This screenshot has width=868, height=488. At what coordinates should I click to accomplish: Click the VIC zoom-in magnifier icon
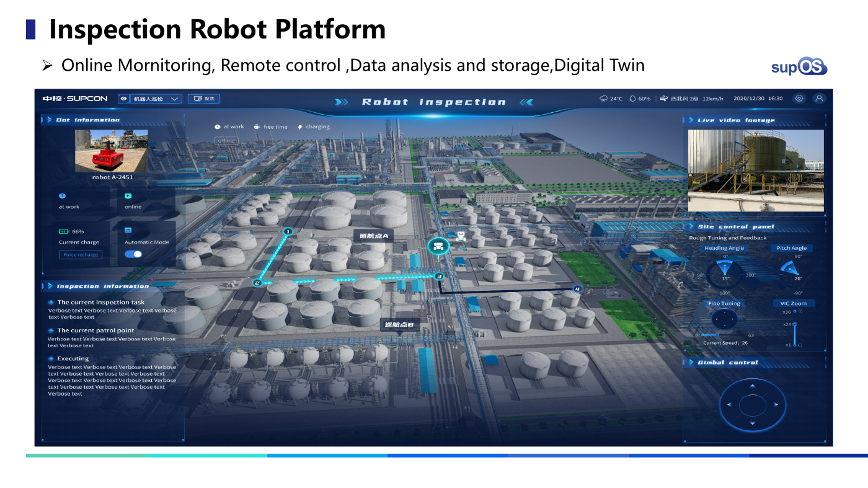pos(800,311)
